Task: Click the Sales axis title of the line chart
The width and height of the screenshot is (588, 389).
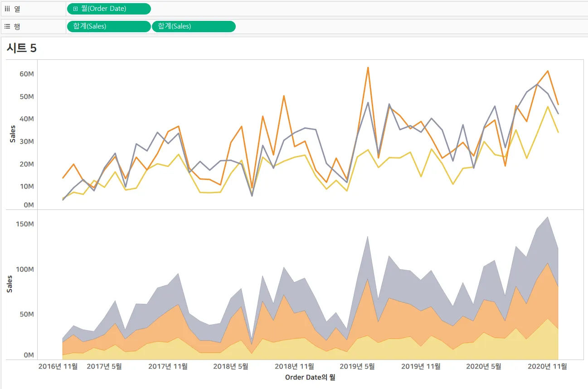Action: pos(13,135)
